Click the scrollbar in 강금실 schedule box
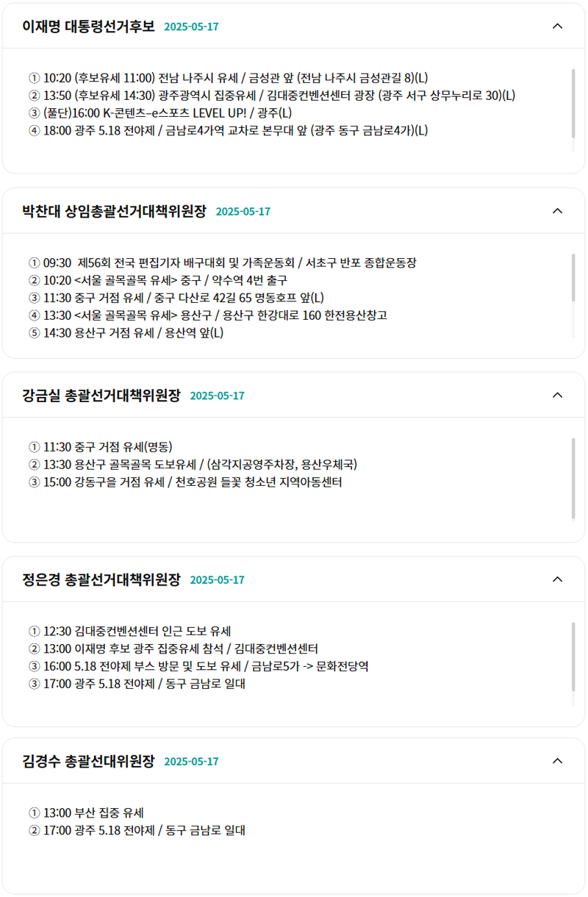This screenshot has height=897, width=588. pos(573,479)
